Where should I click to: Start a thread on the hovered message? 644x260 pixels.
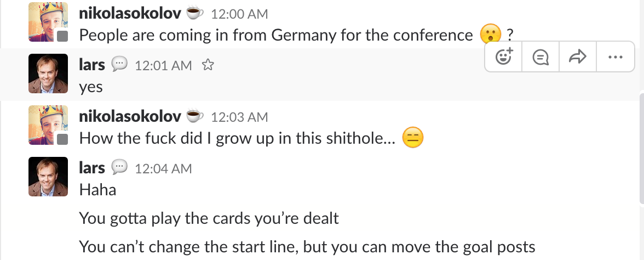click(x=540, y=57)
